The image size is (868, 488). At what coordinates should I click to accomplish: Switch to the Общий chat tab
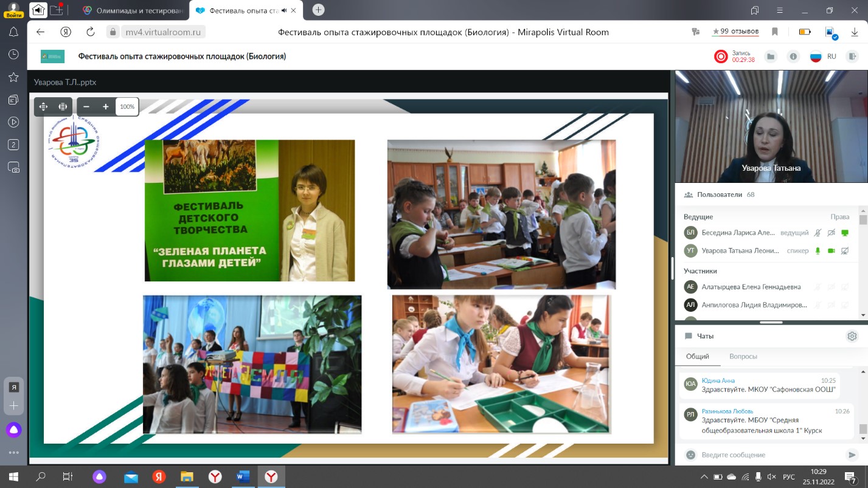pyautogui.click(x=698, y=357)
